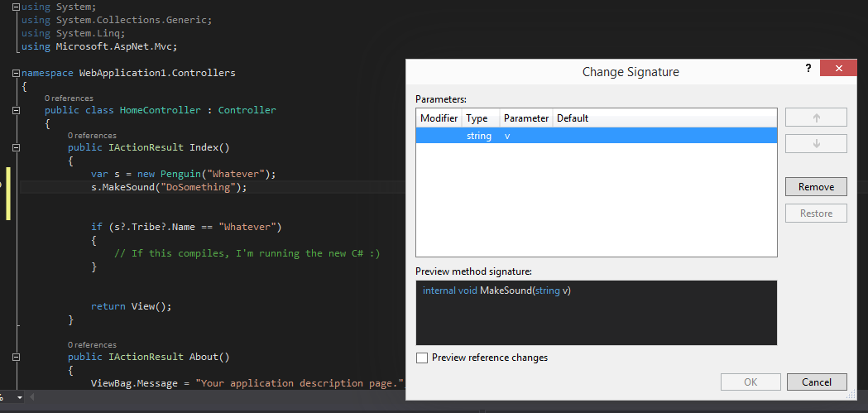Select the "string v" parameter row
Screen dimensions: 868x413
point(596,136)
